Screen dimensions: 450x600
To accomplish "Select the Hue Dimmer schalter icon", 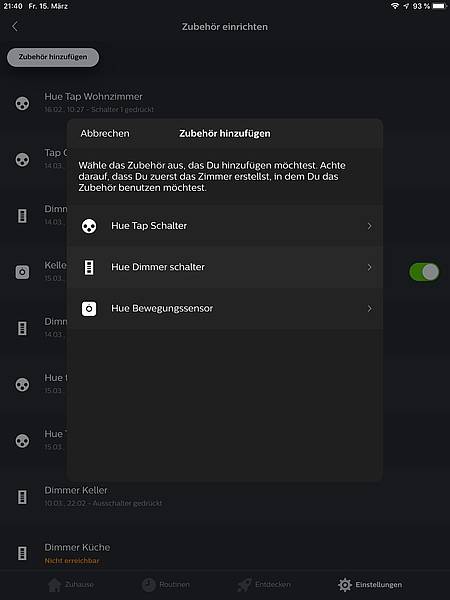I will click(89, 267).
